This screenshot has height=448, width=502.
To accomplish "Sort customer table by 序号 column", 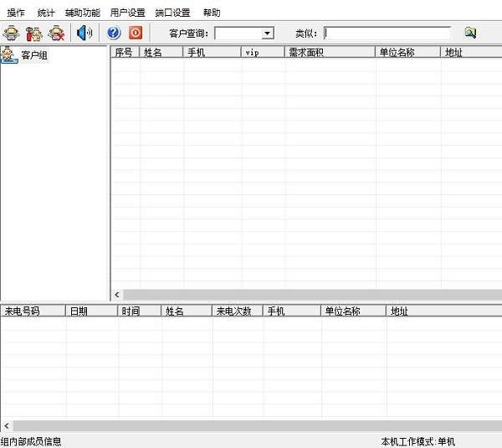I will 125,52.
